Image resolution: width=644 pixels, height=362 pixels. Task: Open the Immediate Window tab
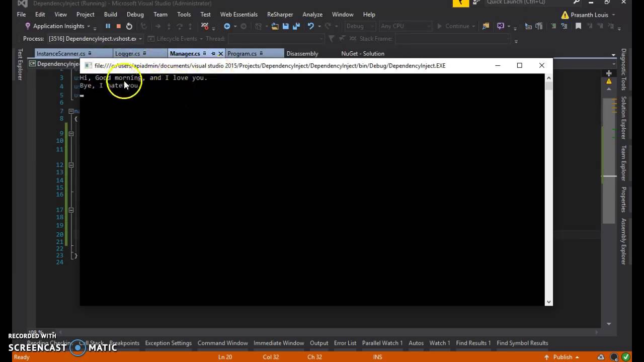tap(279, 343)
